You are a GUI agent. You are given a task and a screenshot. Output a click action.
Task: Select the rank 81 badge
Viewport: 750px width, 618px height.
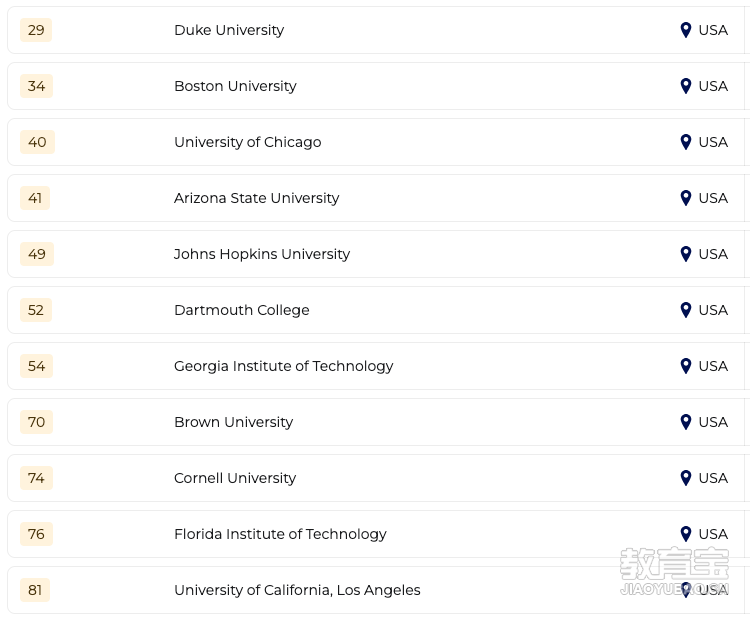[x=35, y=590]
